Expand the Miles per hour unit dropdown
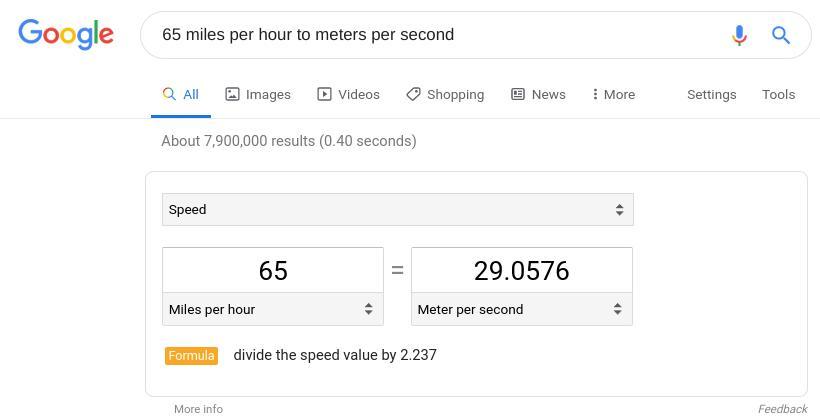Screen dimensions: 820x416 (x=272, y=309)
